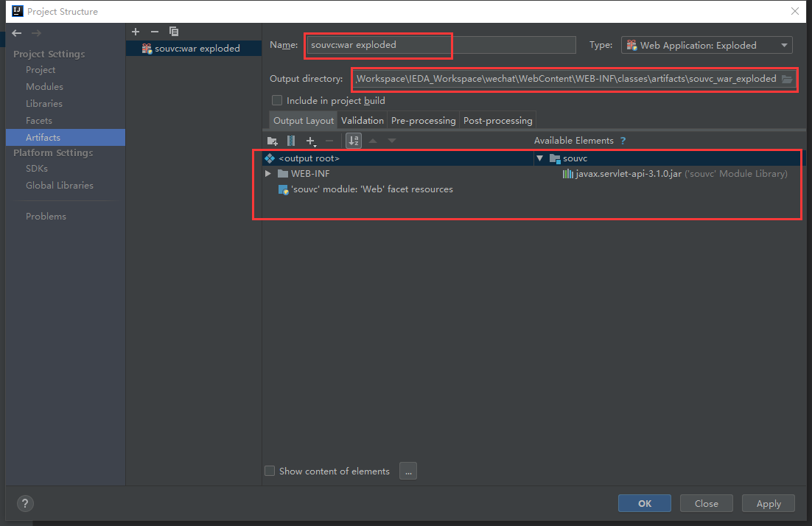
Task: Click the back navigation arrow
Action: 16,33
